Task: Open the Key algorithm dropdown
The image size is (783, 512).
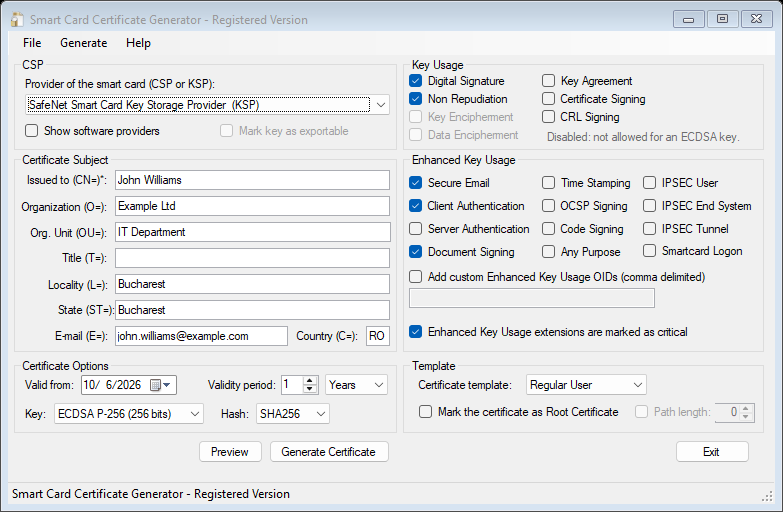Action: [129, 414]
